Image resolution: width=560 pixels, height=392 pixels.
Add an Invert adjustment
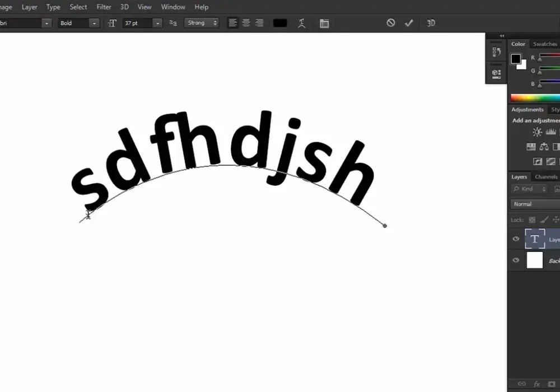[538, 162]
